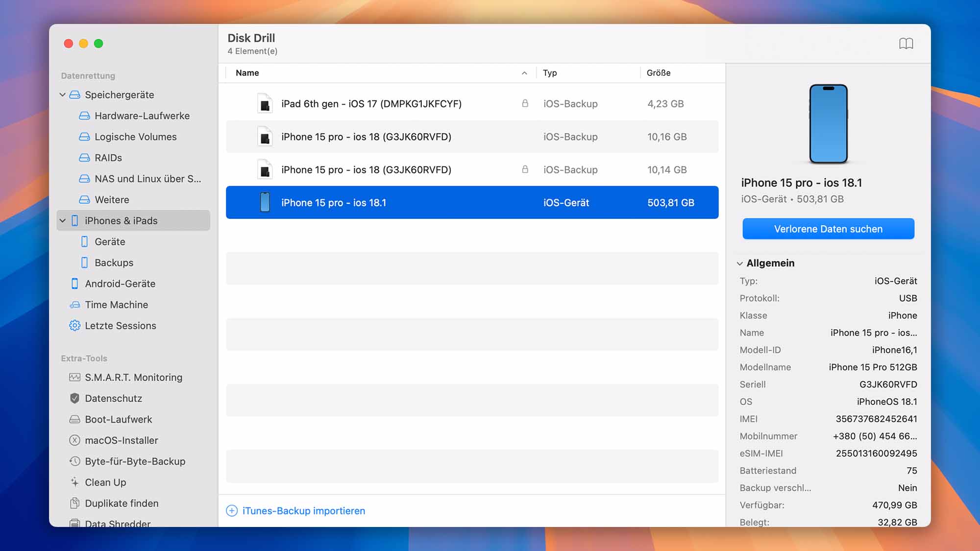Open S.M.A.R.T. Monitoring tool
Screen dimensions: 980x551
[x=134, y=377]
